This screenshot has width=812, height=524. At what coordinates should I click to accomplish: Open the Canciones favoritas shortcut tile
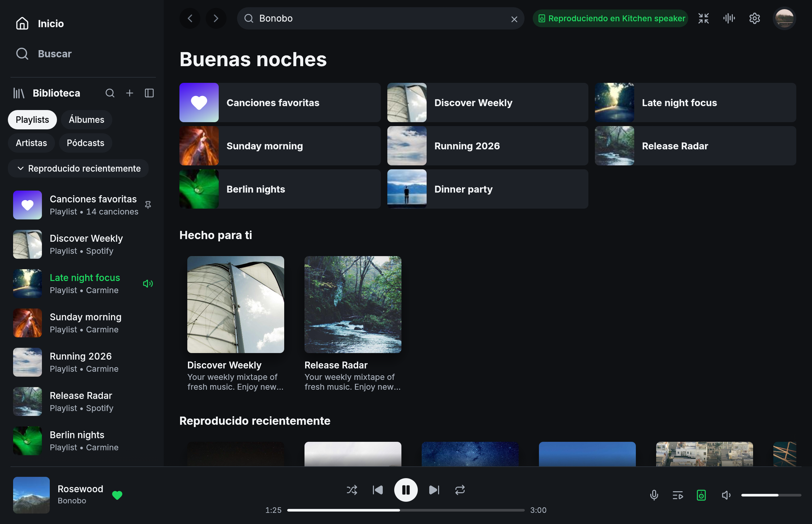(280, 103)
